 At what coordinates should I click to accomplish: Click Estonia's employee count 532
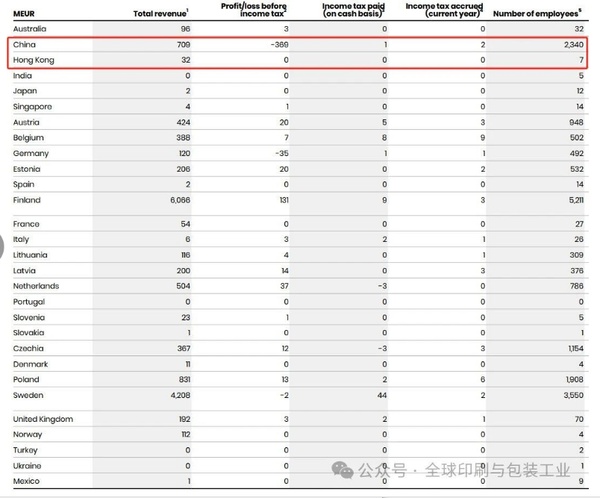tap(577, 169)
